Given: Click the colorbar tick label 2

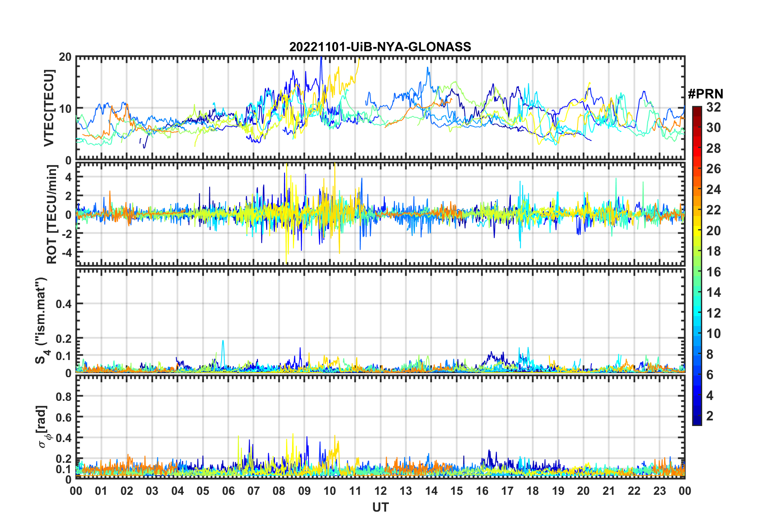Looking at the screenshot, I should tap(710, 416).
